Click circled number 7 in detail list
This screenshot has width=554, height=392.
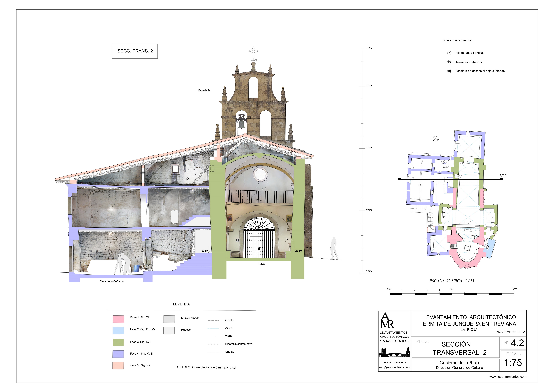tap(449, 53)
